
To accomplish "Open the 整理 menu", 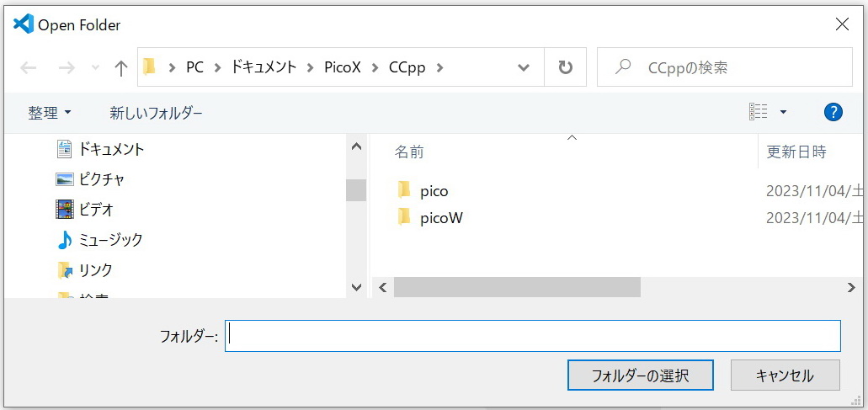I will [x=50, y=113].
